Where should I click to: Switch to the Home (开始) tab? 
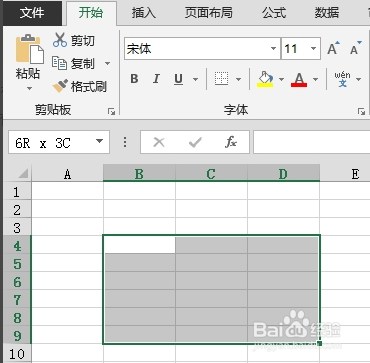pyautogui.click(x=91, y=13)
